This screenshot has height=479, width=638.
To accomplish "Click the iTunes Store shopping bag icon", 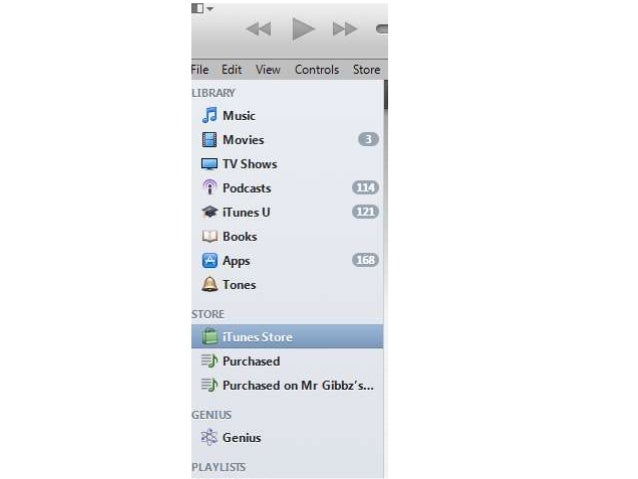I will 210,336.
